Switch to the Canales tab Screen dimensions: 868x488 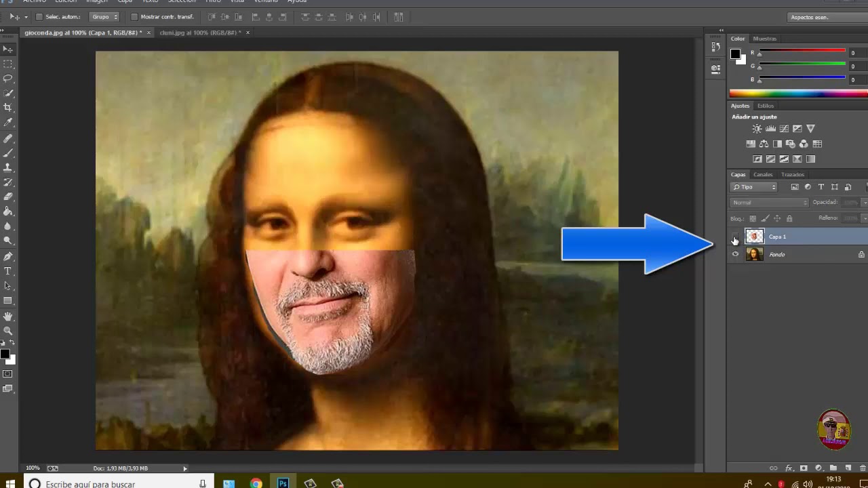(x=763, y=174)
